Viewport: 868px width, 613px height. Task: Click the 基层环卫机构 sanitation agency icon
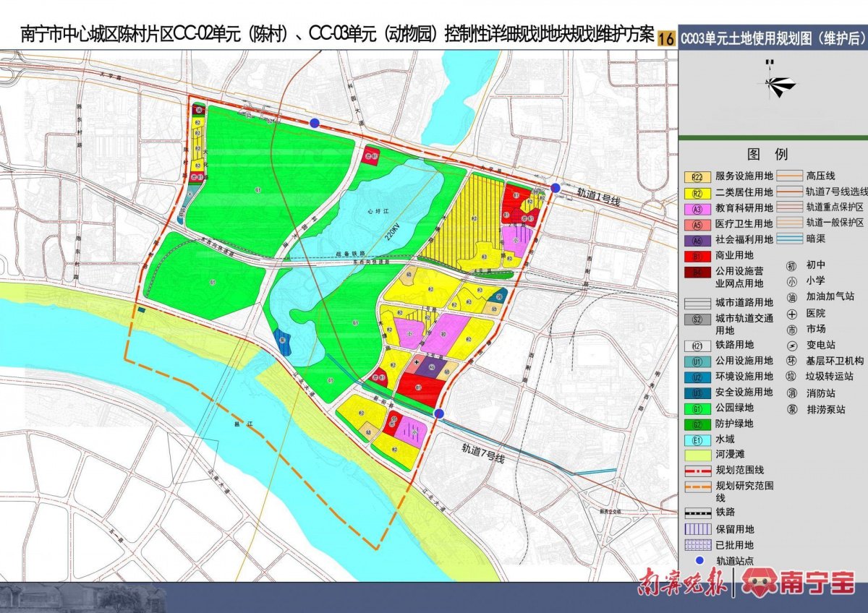point(791,360)
